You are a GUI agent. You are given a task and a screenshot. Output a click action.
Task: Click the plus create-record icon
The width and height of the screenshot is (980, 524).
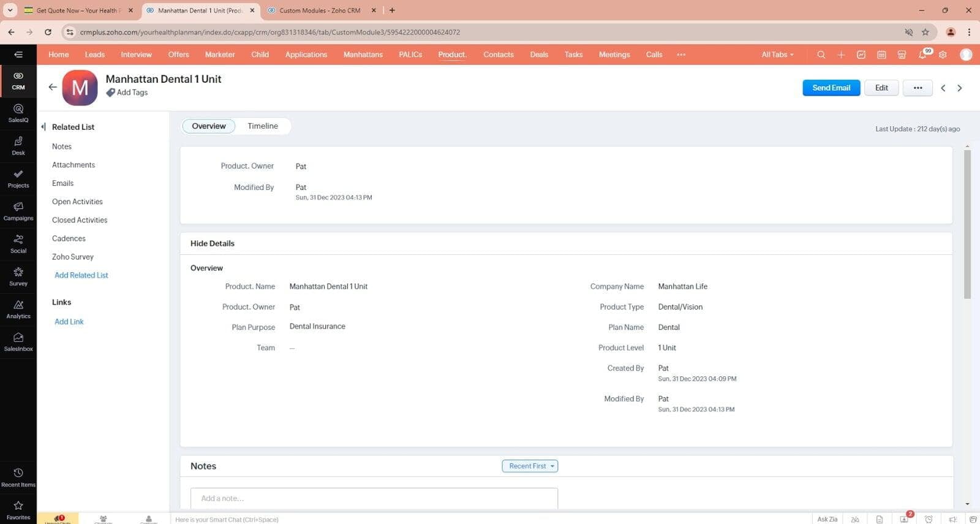coord(841,55)
